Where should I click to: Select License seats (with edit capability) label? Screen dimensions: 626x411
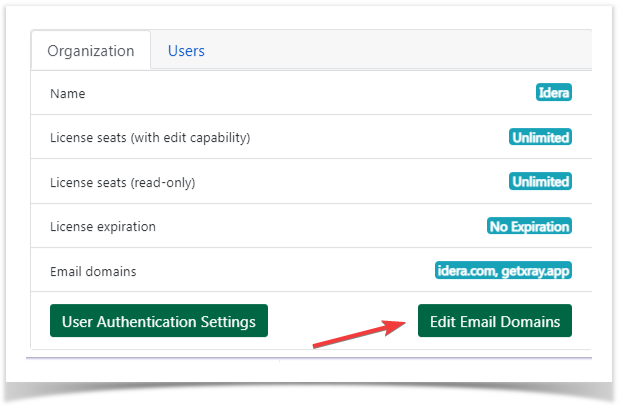pos(150,137)
